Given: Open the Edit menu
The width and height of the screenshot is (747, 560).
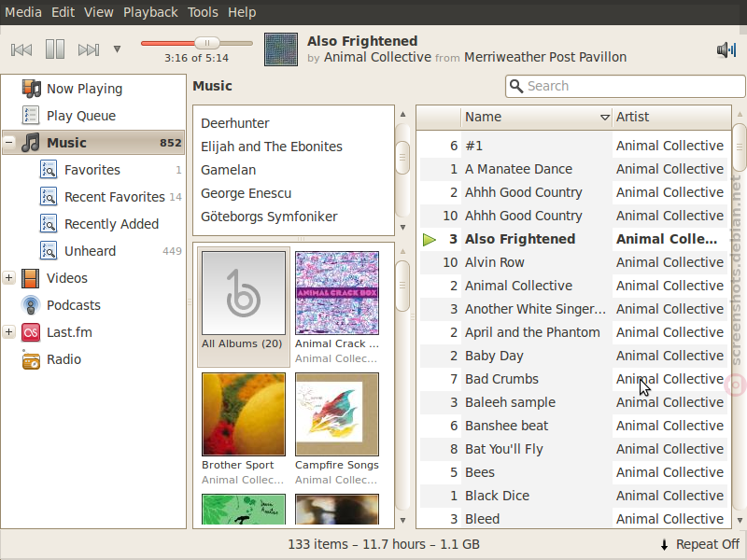Looking at the screenshot, I should (x=63, y=12).
